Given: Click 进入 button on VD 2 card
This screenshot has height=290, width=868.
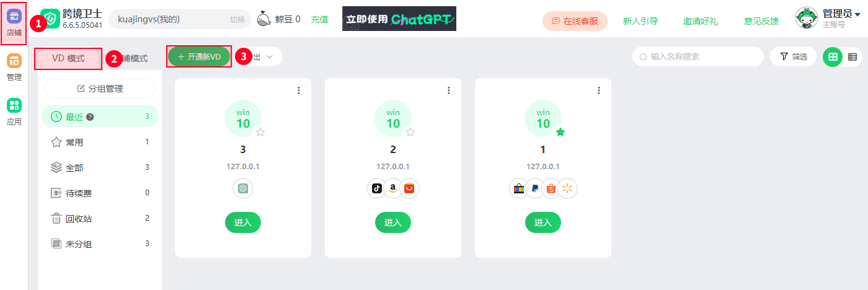Looking at the screenshot, I should click(393, 222).
